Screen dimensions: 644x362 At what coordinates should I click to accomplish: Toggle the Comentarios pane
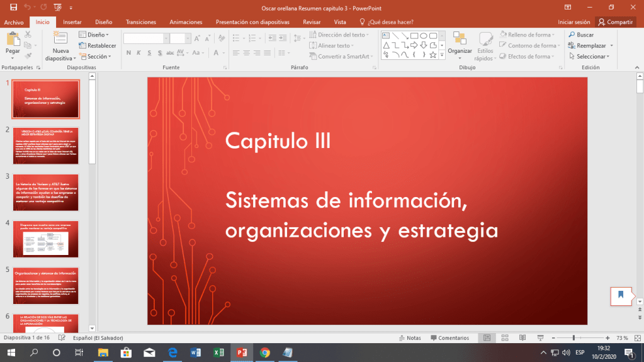click(449, 338)
